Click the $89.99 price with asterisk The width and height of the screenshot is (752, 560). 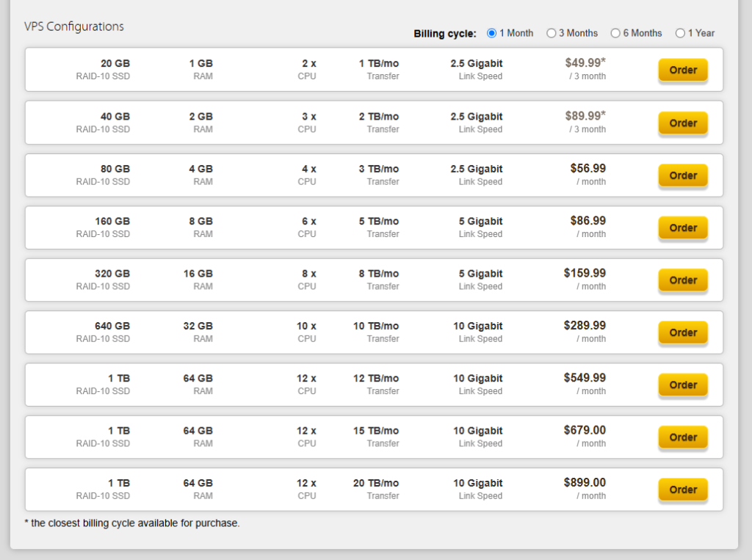tap(585, 116)
